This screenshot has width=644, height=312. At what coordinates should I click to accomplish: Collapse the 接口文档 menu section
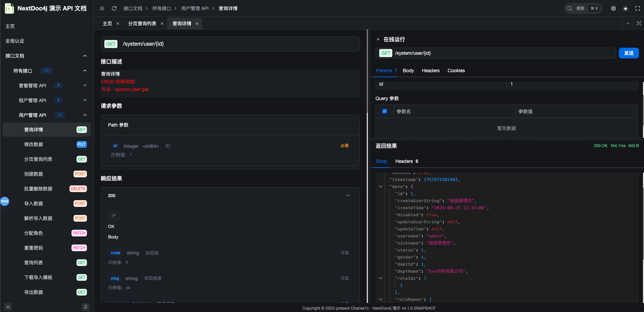85,56
